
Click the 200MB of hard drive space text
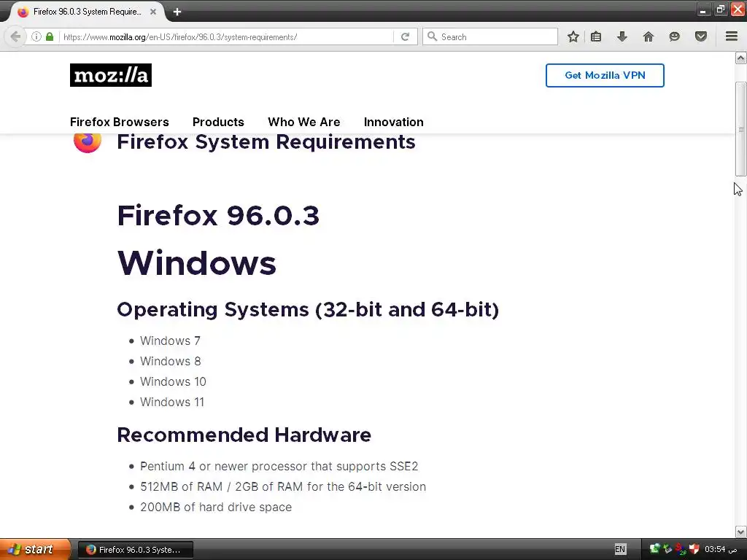click(x=216, y=507)
